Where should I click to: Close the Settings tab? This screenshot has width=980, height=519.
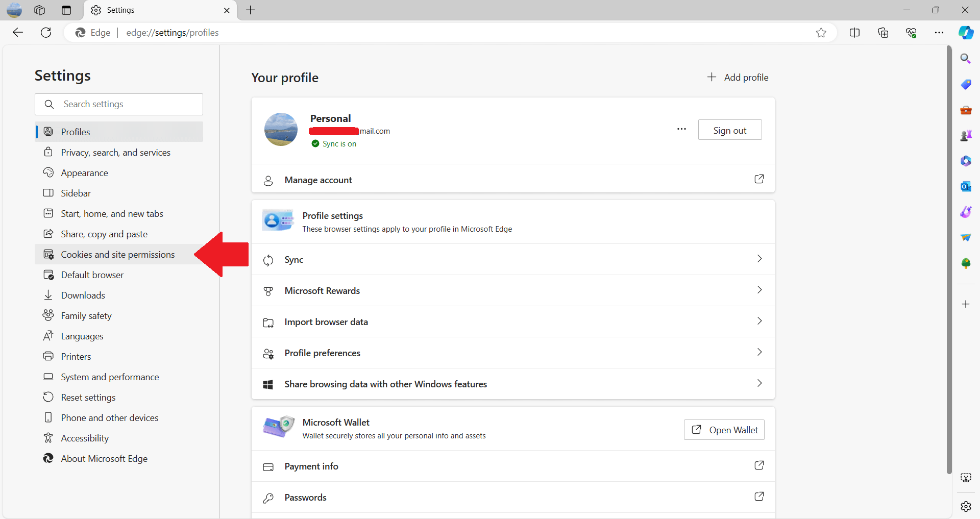tap(227, 10)
